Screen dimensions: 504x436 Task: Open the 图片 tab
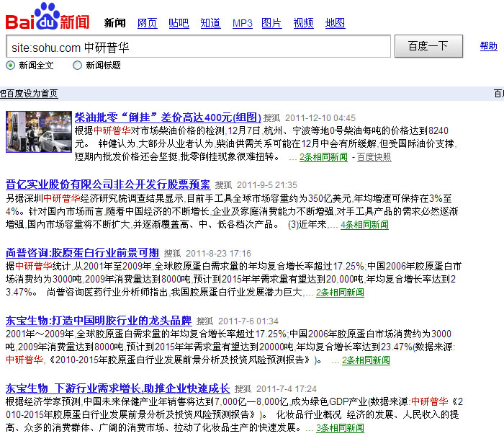[271, 23]
